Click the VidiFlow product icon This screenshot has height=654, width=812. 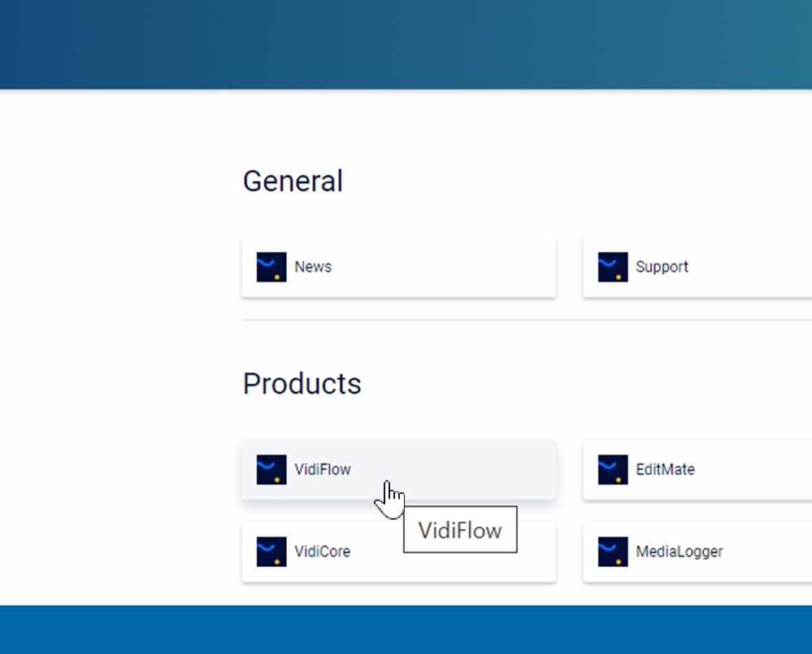tap(271, 469)
